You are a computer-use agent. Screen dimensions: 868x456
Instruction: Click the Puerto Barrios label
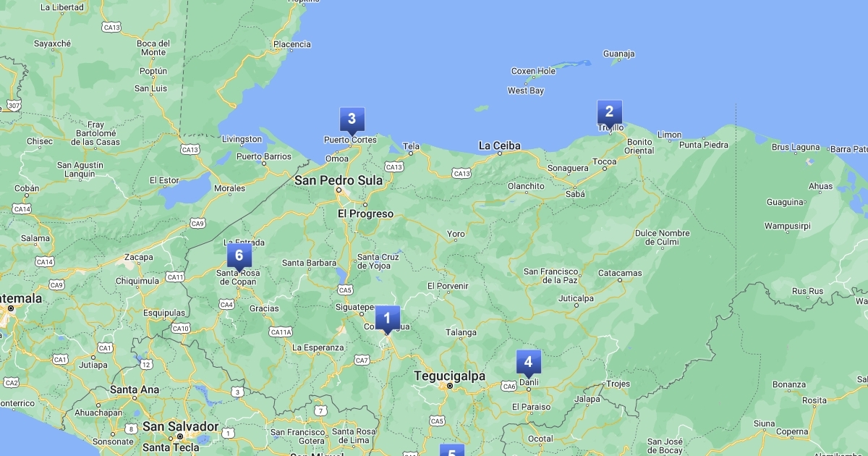pyautogui.click(x=263, y=156)
